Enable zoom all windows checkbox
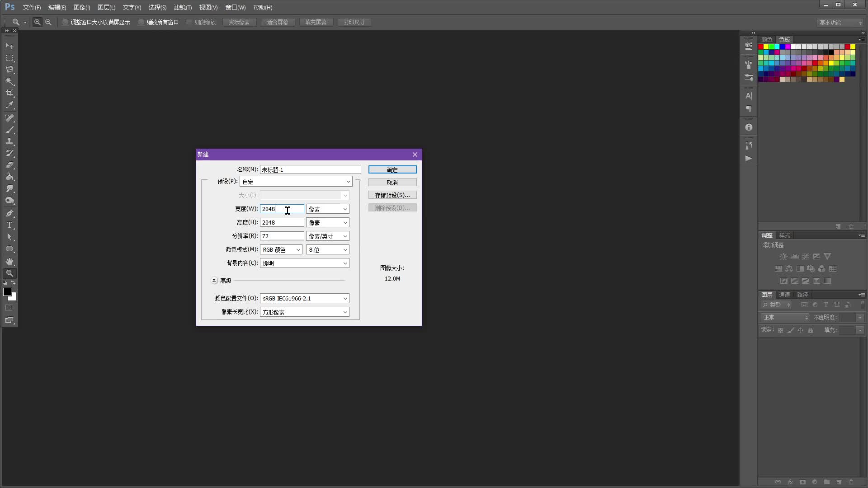Image resolution: width=868 pixels, height=488 pixels. [x=141, y=22]
